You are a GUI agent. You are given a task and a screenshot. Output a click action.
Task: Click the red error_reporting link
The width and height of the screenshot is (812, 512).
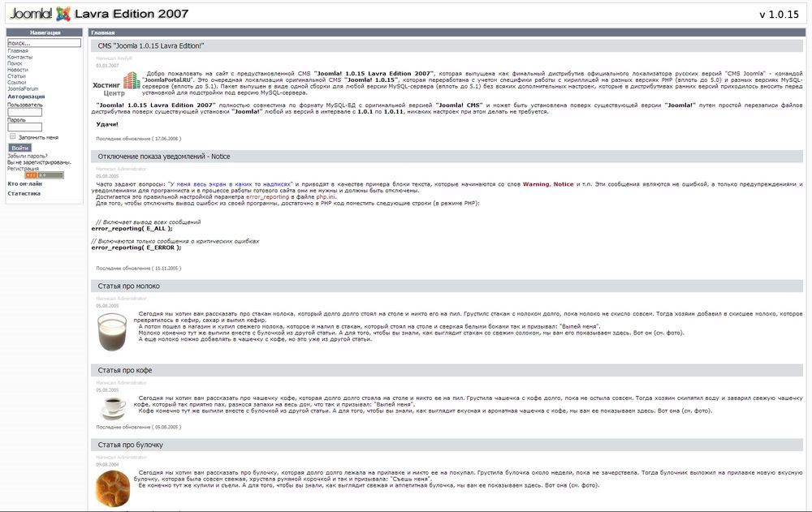coord(267,196)
